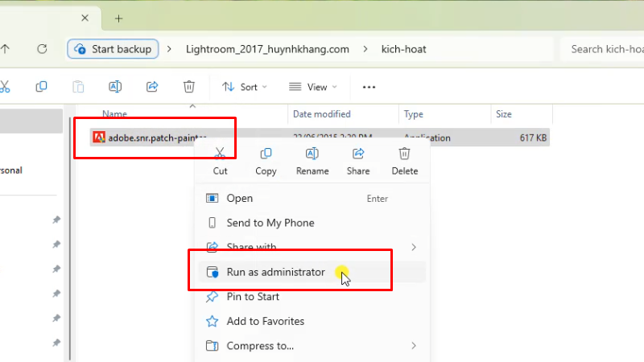644x362 pixels.
Task: Select Add to Favorites
Action: (x=312, y=321)
